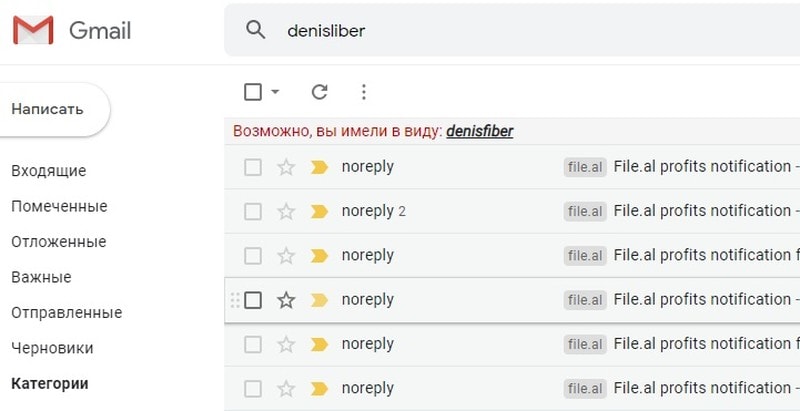Star the fifth noreply email

pyautogui.click(x=286, y=344)
